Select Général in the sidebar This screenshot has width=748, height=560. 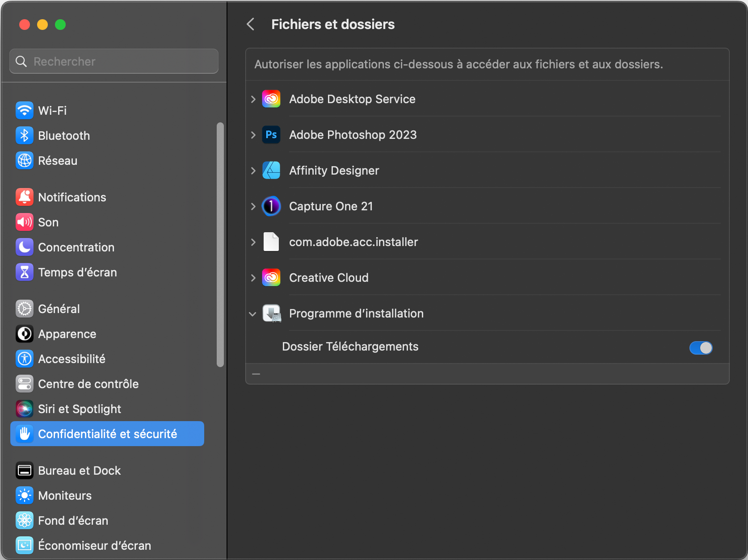107,309
